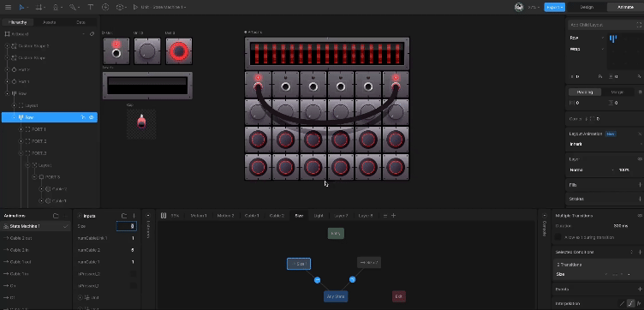Add a new fill with plus icon

coord(641,185)
